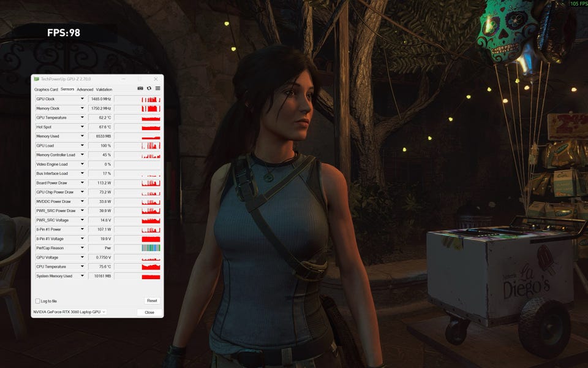588x368 pixels.
Task: Click the GPU Load history graph
Action: coord(137,145)
